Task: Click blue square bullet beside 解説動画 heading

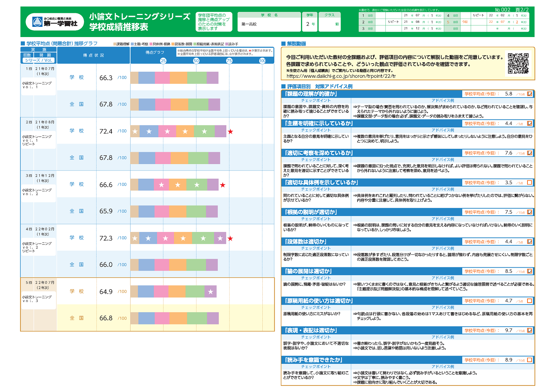Action: (283, 43)
